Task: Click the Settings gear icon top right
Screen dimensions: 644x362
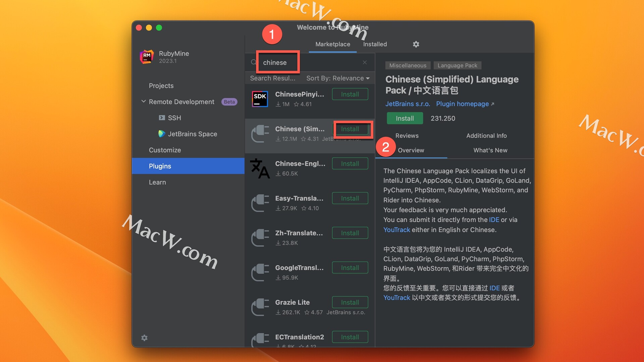Action: pyautogui.click(x=416, y=44)
